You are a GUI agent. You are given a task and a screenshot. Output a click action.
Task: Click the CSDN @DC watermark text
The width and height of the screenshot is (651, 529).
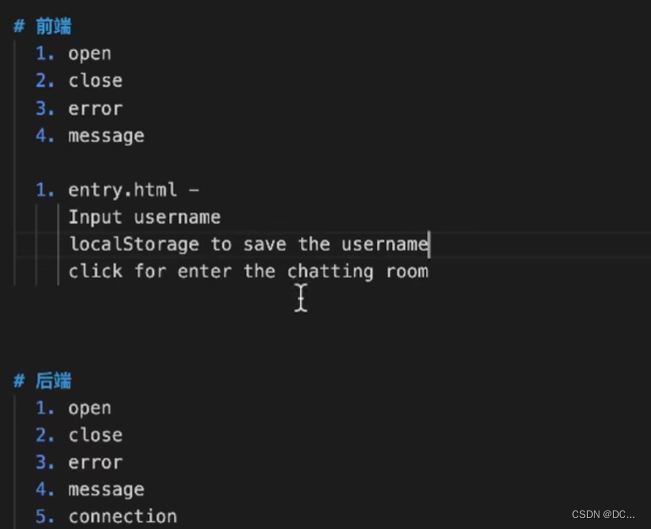click(603, 514)
